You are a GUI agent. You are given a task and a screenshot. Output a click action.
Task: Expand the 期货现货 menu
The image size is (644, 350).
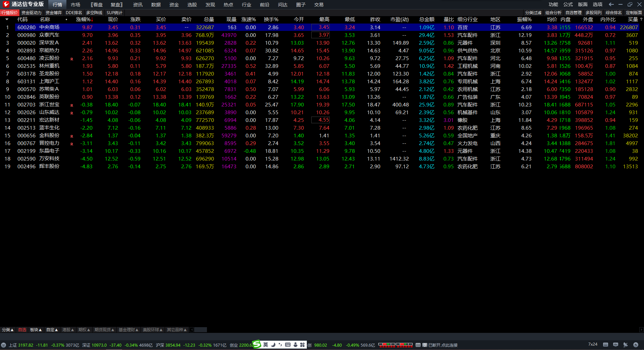104,330
